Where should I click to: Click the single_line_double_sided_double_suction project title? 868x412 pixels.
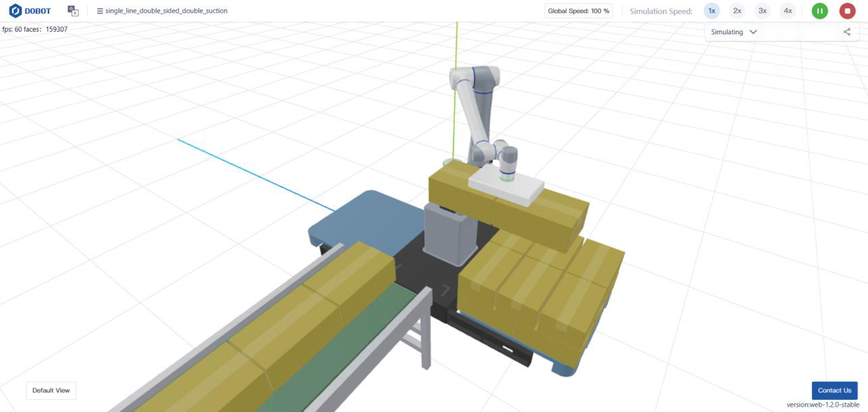coord(166,11)
